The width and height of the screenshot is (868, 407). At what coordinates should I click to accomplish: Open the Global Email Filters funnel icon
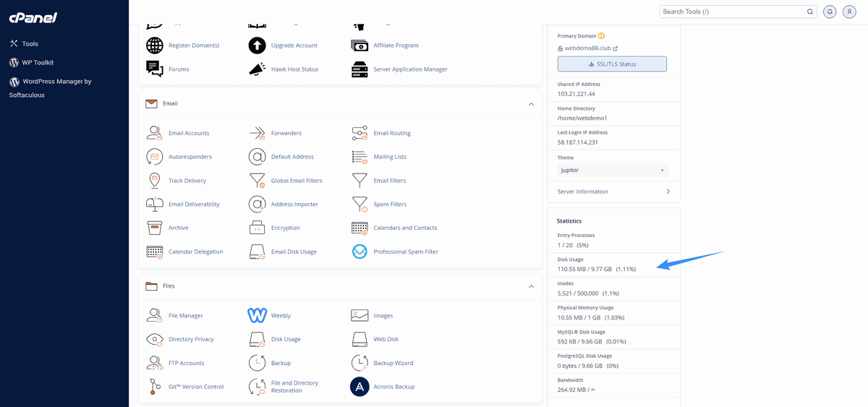tap(257, 180)
